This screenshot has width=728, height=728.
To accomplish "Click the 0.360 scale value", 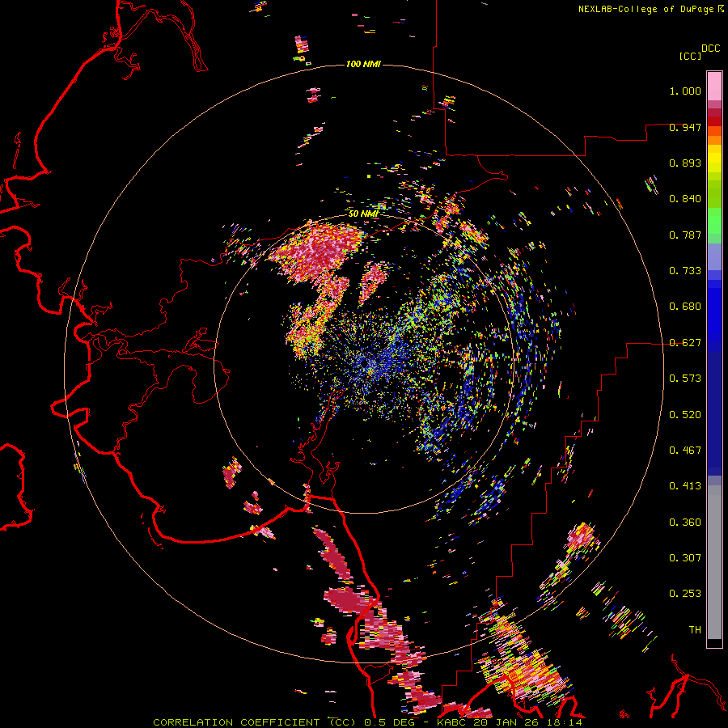I will 685,523.
